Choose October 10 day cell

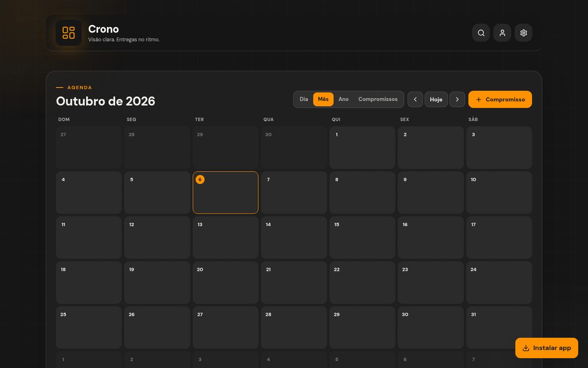click(499, 192)
